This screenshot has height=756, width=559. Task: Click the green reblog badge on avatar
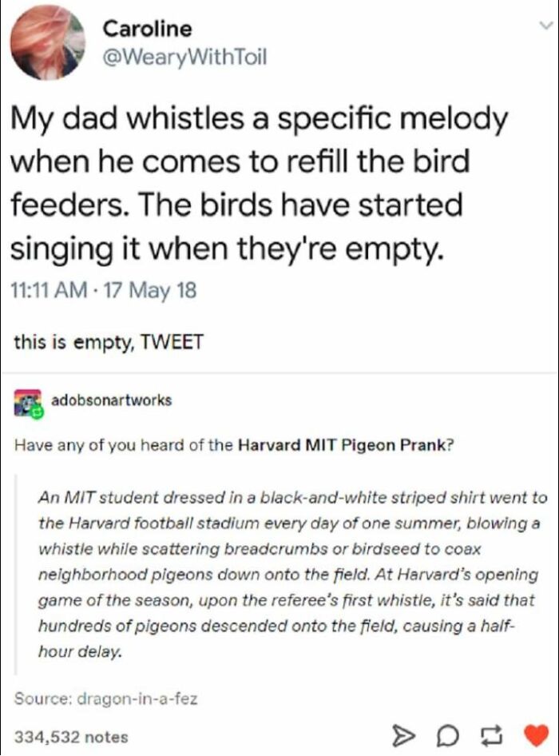pyautogui.click(x=38, y=411)
